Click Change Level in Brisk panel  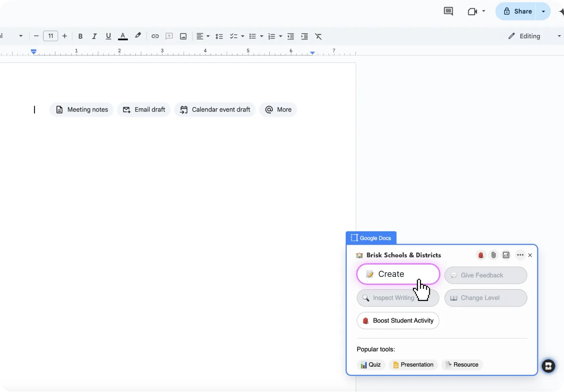[x=486, y=298]
